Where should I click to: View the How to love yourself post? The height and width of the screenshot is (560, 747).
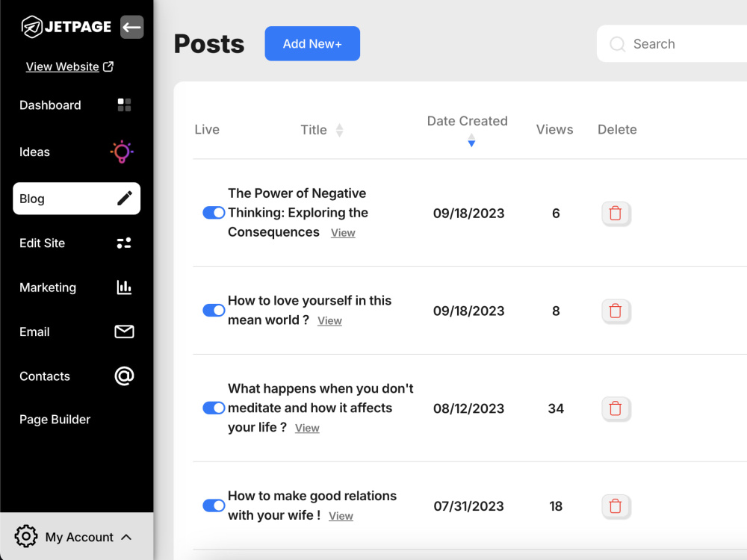329,321
